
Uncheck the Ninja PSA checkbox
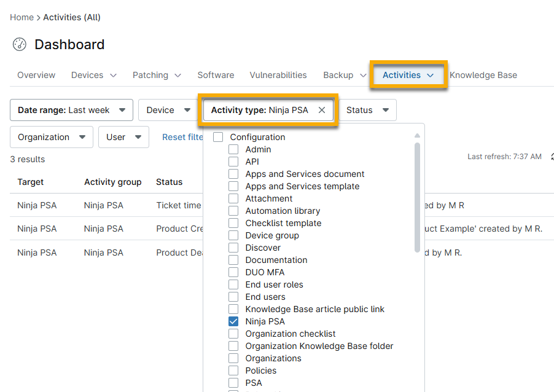[x=233, y=321]
